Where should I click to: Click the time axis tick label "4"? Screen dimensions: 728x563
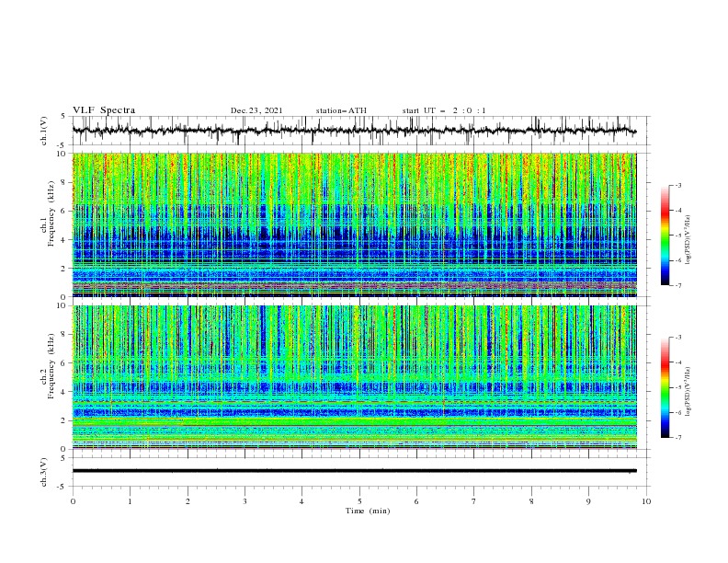[301, 501]
